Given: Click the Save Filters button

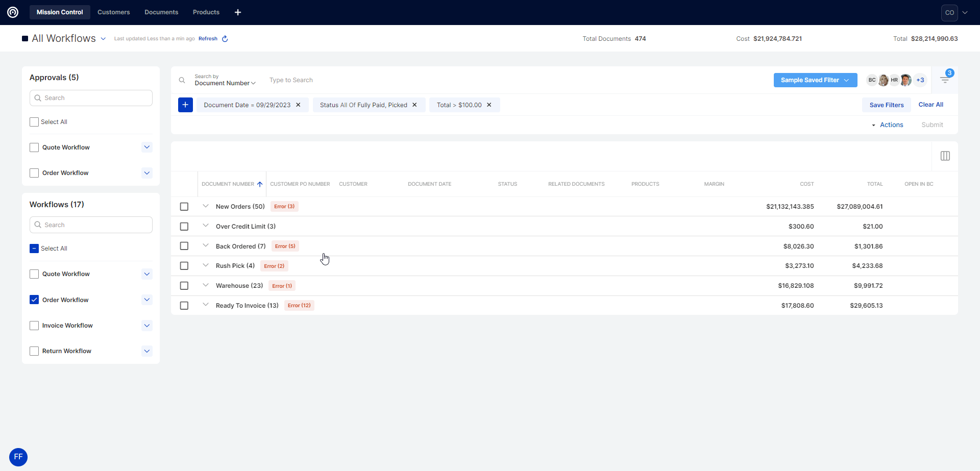Looking at the screenshot, I should pyautogui.click(x=886, y=105).
